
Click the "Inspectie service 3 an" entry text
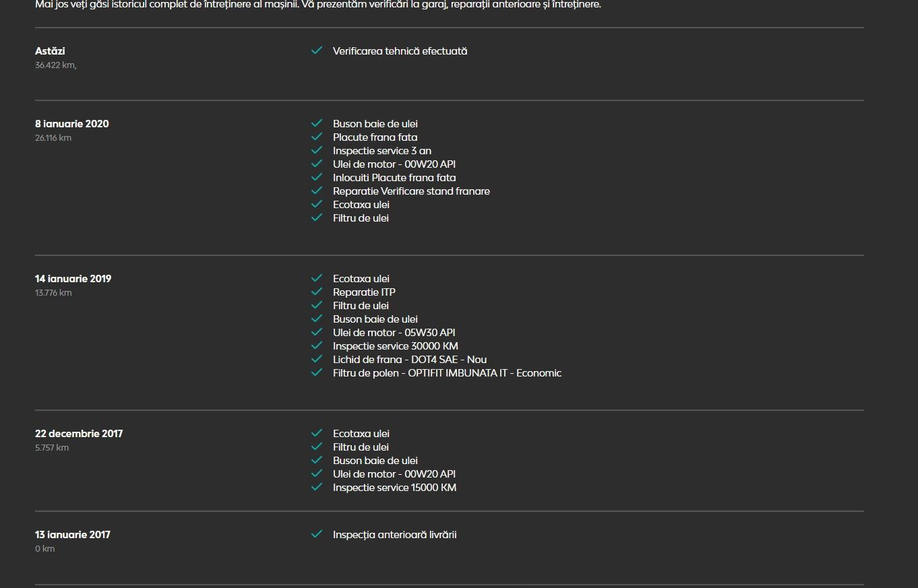382,151
